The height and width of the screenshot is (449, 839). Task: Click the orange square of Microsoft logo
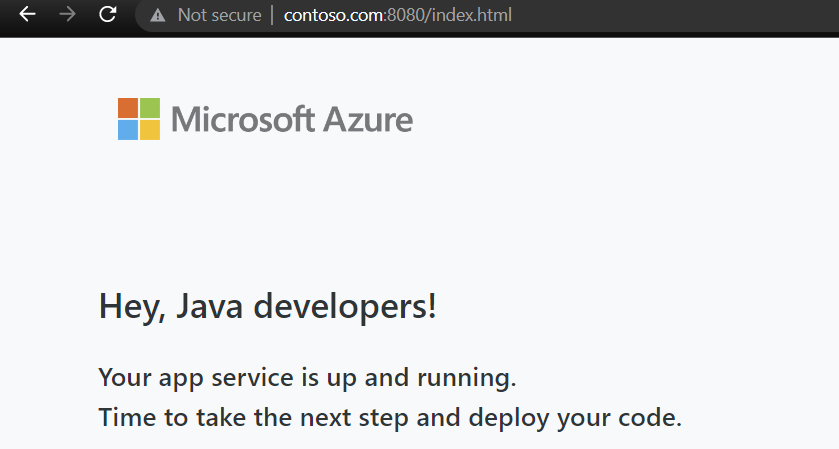coord(128,108)
